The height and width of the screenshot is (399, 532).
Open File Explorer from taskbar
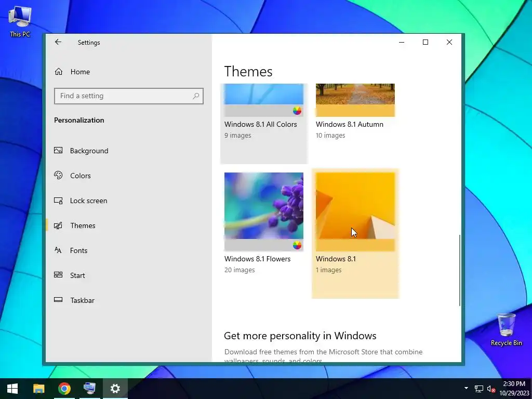click(x=38, y=389)
